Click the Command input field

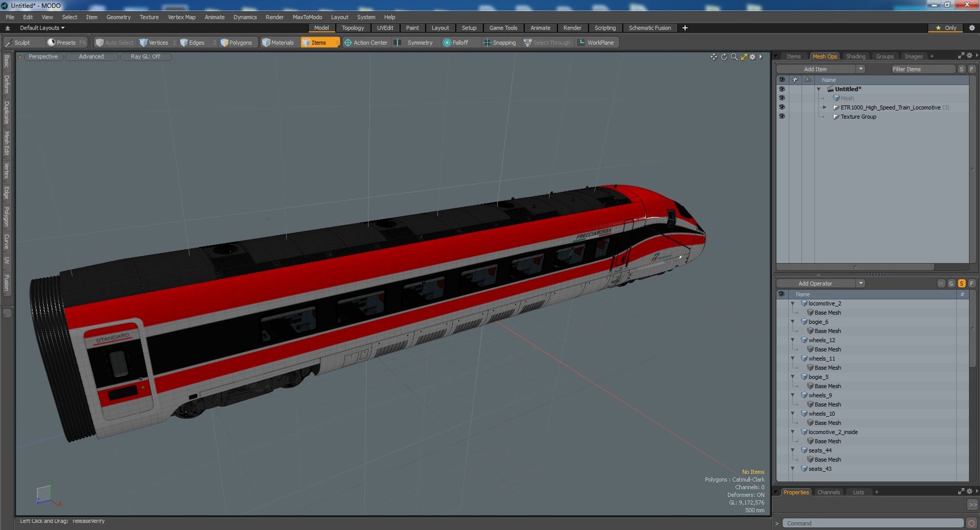(x=872, y=523)
